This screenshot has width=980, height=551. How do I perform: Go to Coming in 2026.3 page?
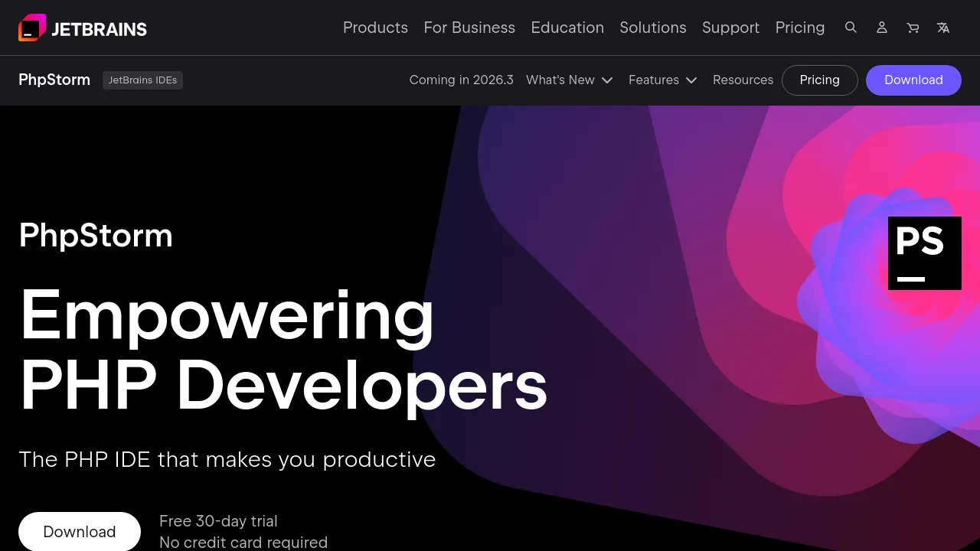(x=462, y=80)
